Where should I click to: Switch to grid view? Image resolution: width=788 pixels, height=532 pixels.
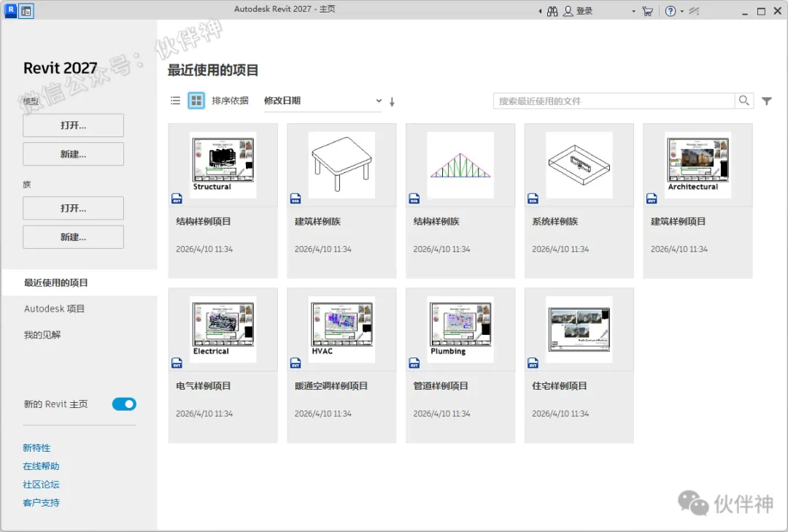tap(196, 101)
